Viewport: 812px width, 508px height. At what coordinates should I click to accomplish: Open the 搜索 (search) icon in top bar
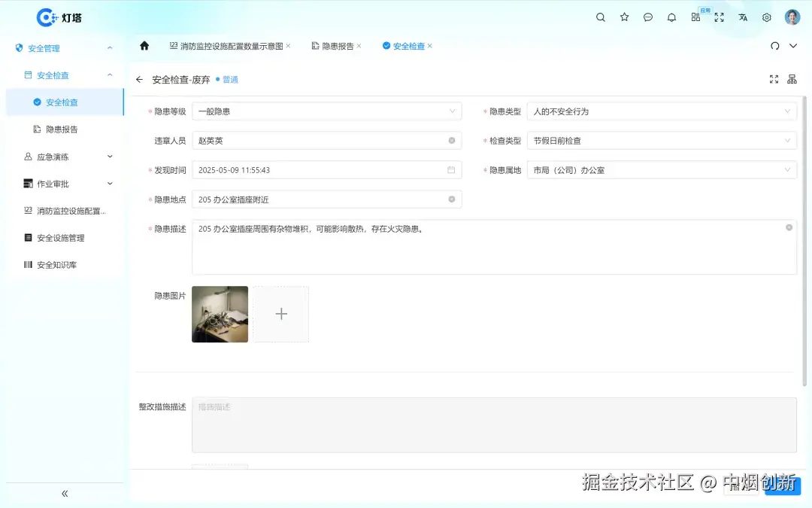tap(600, 17)
